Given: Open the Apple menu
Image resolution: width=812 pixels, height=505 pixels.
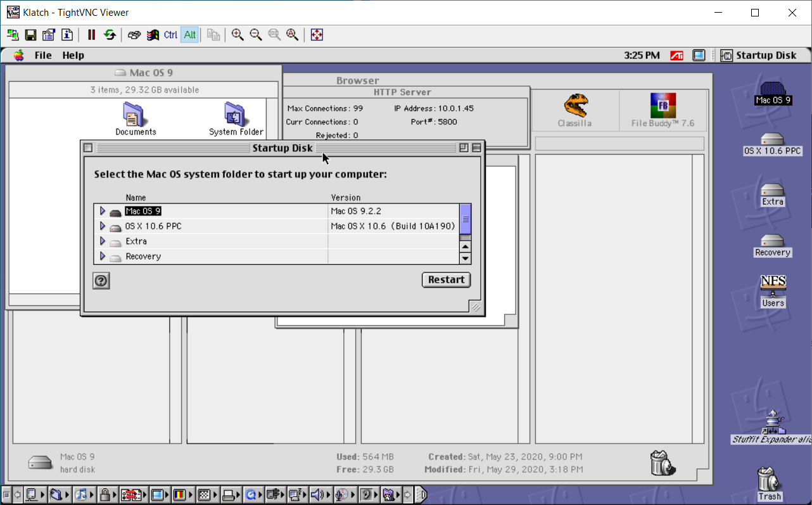Looking at the screenshot, I should pos(19,55).
